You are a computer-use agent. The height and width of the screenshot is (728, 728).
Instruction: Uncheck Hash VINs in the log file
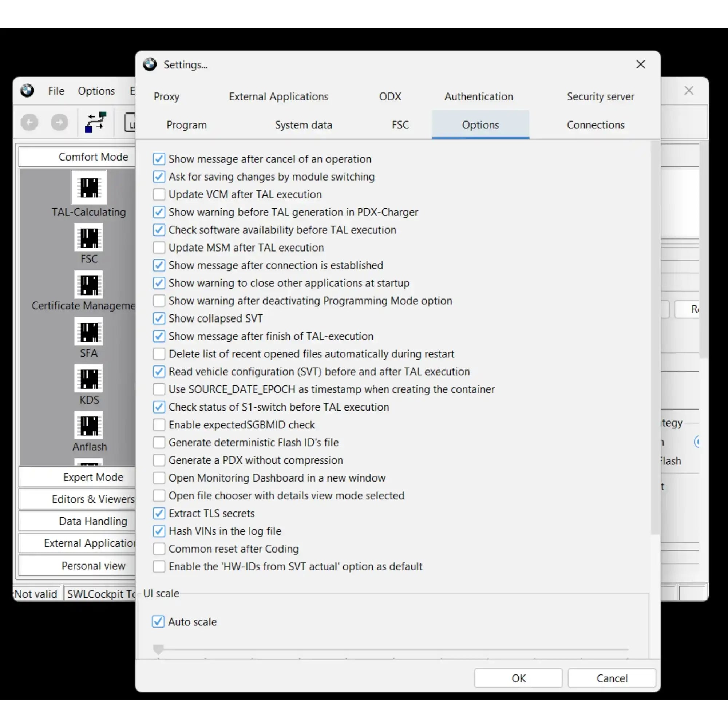click(159, 531)
